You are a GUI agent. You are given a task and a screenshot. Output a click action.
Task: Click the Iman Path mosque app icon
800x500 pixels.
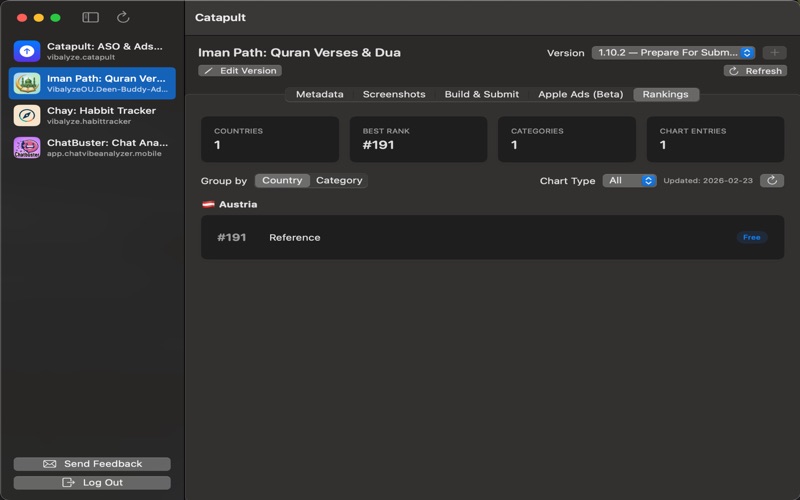click(27, 83)
